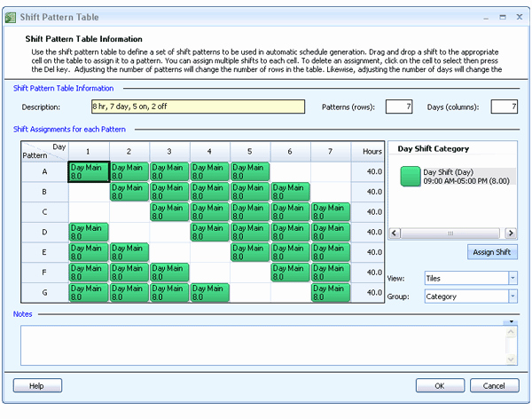
Task: Click the Days (columns) number field
Action: pos(505,107)
